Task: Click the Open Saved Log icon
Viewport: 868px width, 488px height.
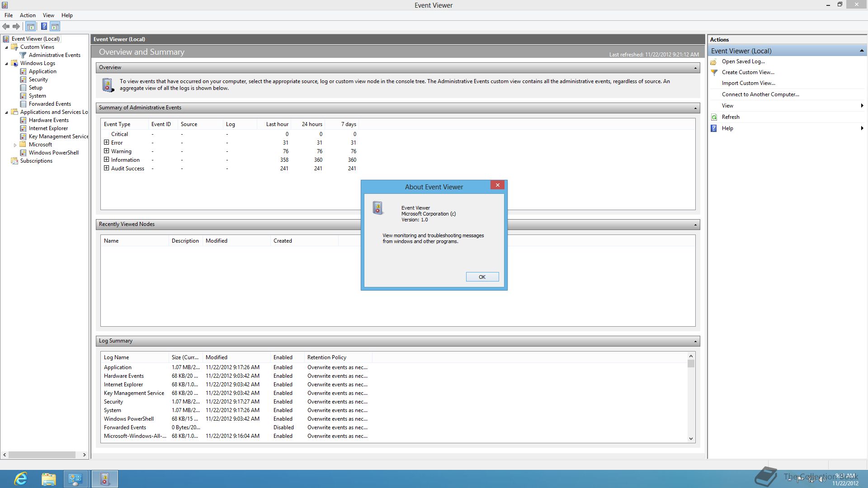Action: point(714,61)
